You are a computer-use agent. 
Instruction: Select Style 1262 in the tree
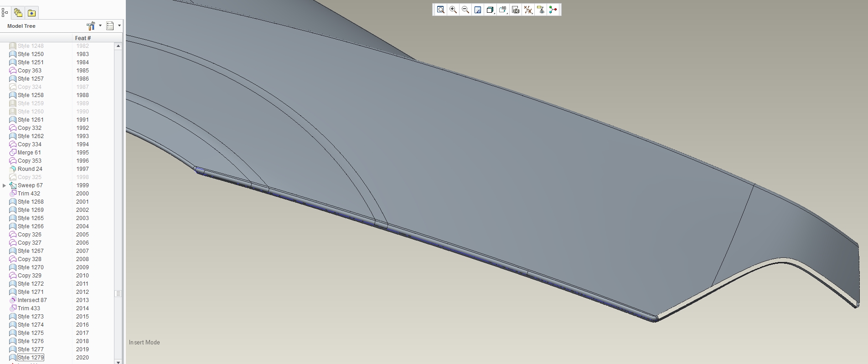click(x=31, y=136)
